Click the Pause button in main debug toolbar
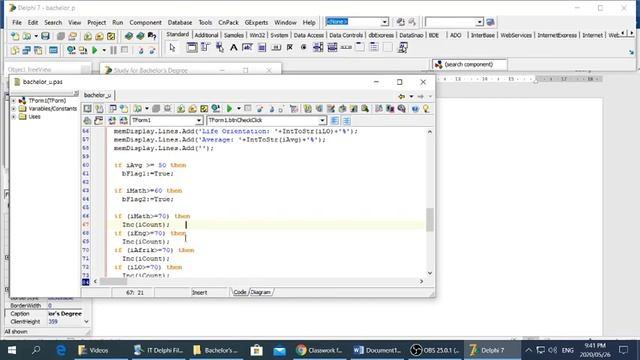Viewport: 640px width, 360px height. [x=113, y=50]
